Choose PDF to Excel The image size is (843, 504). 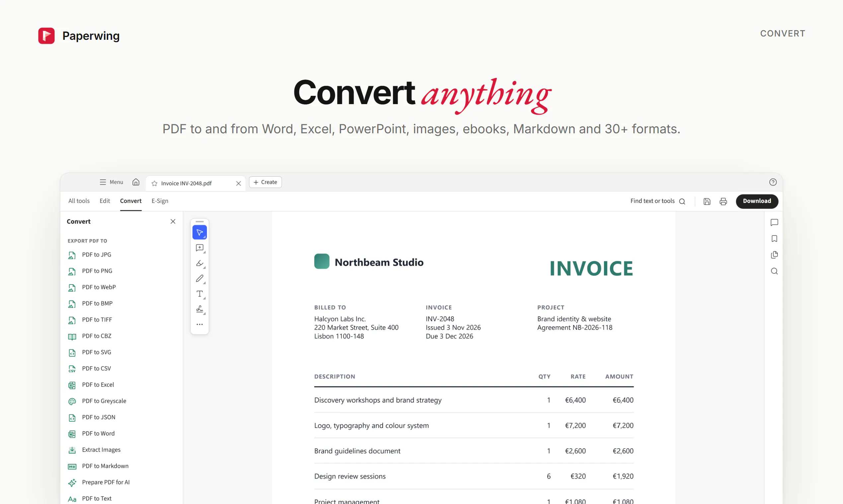(x=121, y=385)
